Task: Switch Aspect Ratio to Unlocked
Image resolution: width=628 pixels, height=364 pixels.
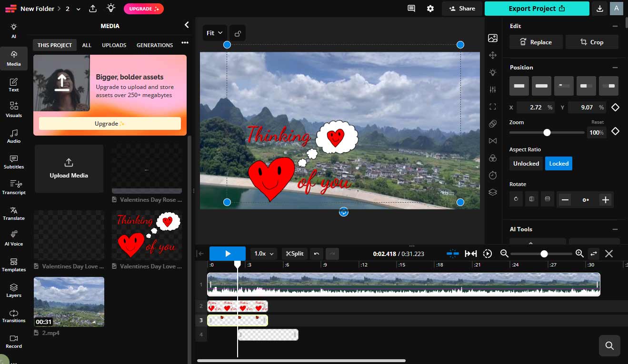Action: 526,163
